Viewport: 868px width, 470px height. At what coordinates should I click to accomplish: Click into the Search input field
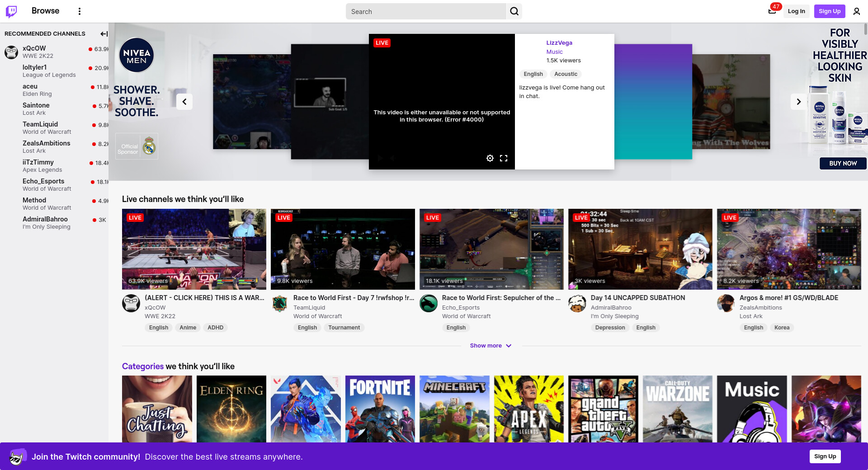426,12
